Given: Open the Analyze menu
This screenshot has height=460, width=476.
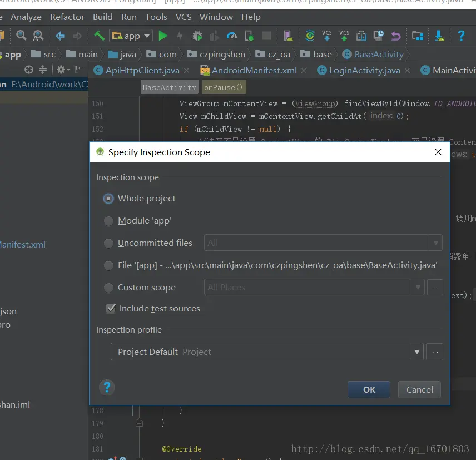Looking at the screenshot, I should click(26, 17).
